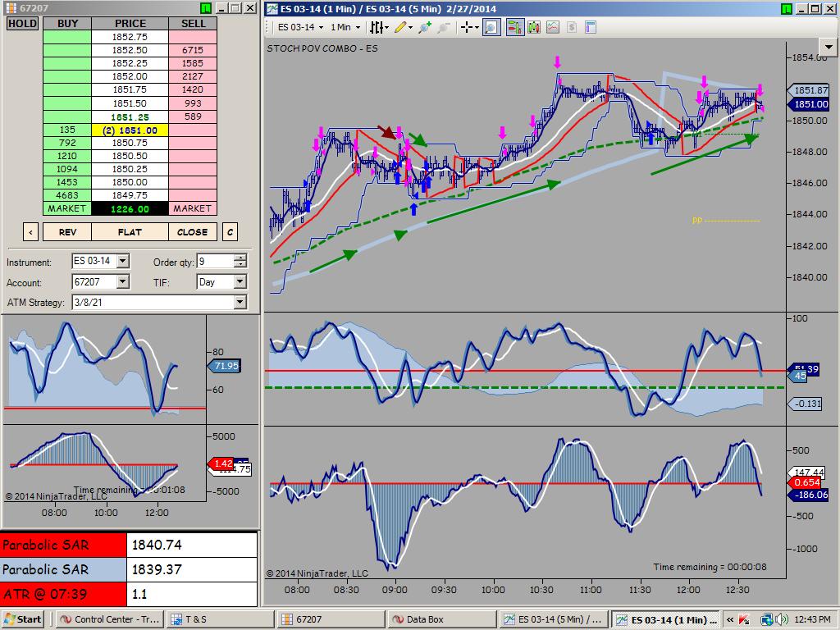Click the toolbar grip handle on chart toolbar
The height and width of the screenshot is (630, 840).
tap(269, 27)
